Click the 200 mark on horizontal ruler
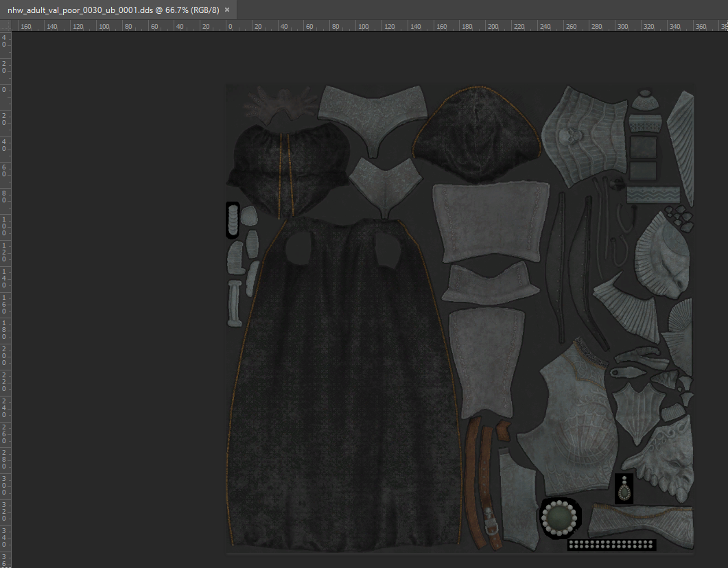The image size is (728, 568). 492,27
